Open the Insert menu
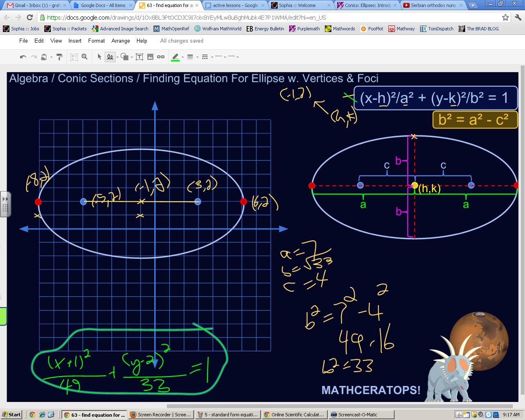 [x=75, y=41]
